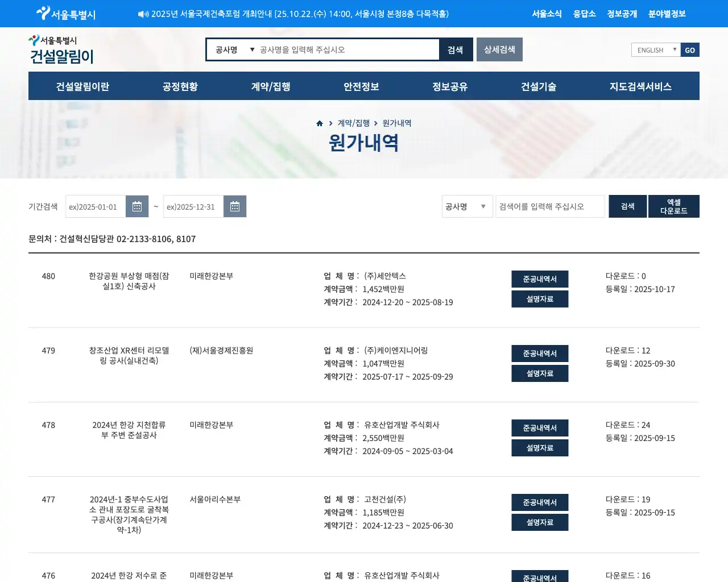Click the start date calendar icon
728x582 pixels.
pyautogui.click(x=137, y=206)
